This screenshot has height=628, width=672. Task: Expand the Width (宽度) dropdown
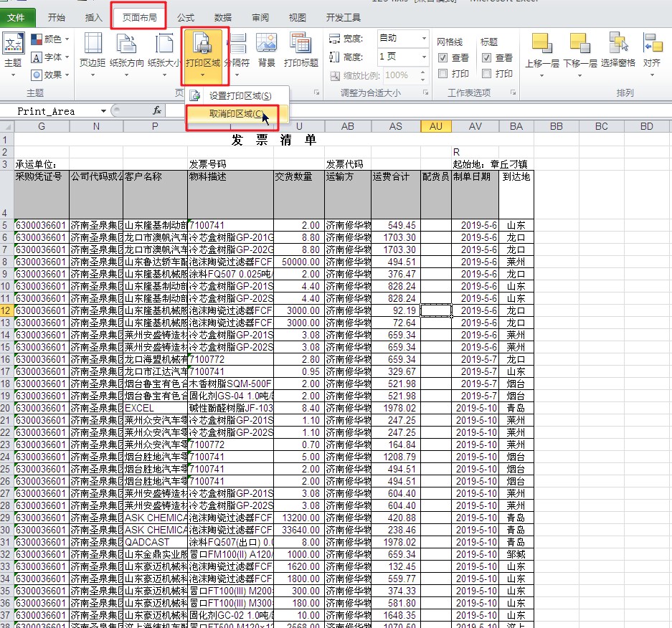pos(423,39)
